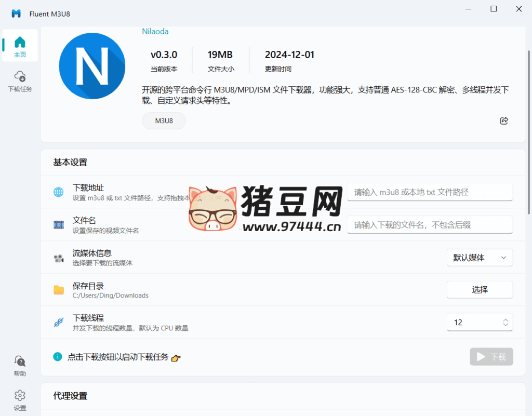Open the 帮助 help page
This screenshot has height=416, width=532.
pyautogui.click(x=20, y=366)
